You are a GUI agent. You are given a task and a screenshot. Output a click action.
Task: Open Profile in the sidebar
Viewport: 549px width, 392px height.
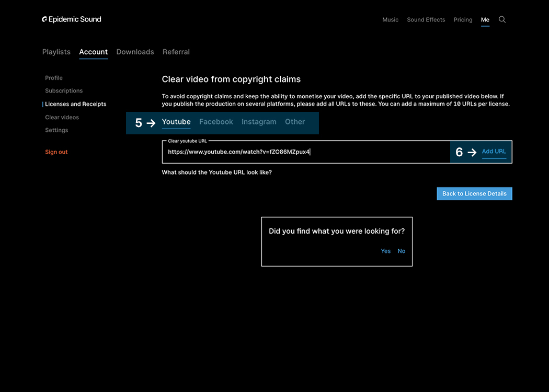click(54, 78)
